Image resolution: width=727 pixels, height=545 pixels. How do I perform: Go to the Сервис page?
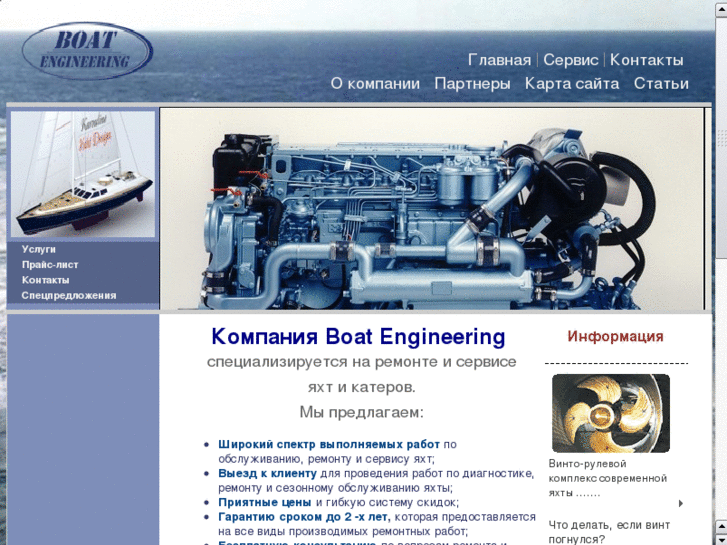click(570, 60)
